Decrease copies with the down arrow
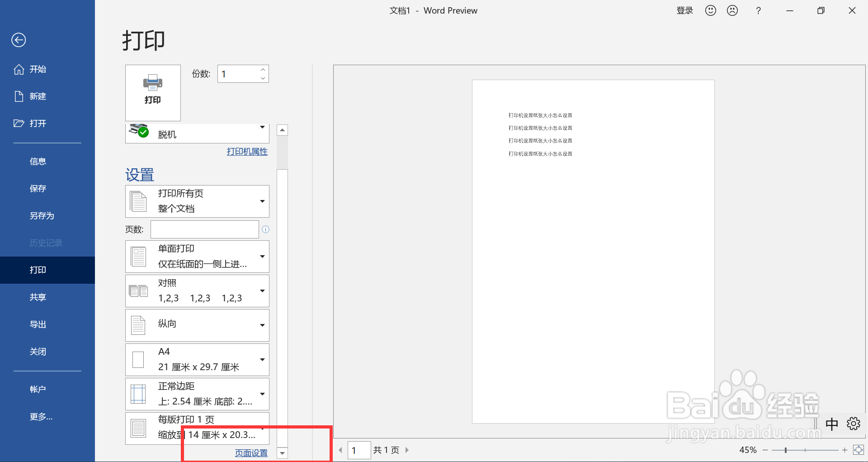The height and width of the screenshot is (462, 868). pos(263,78)
